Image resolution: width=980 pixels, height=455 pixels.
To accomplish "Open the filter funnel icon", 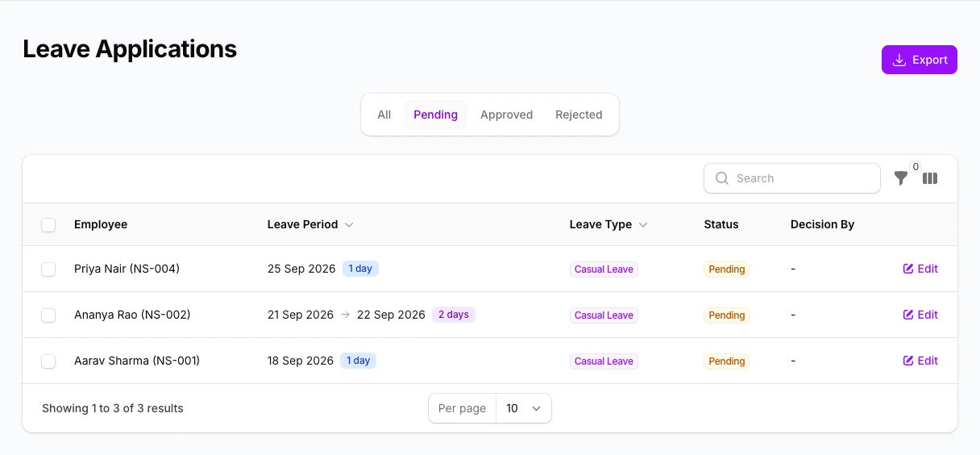I will 901,178.
